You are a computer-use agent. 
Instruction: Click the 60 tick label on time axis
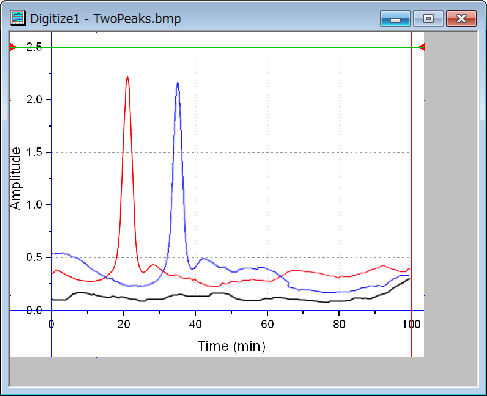pos(267,324)
